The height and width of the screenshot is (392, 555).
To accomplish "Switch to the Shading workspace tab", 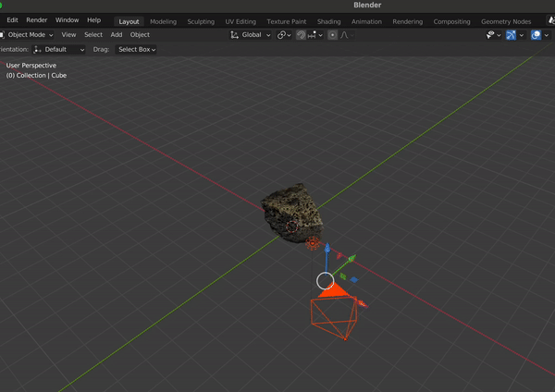I will pos(328,21).
